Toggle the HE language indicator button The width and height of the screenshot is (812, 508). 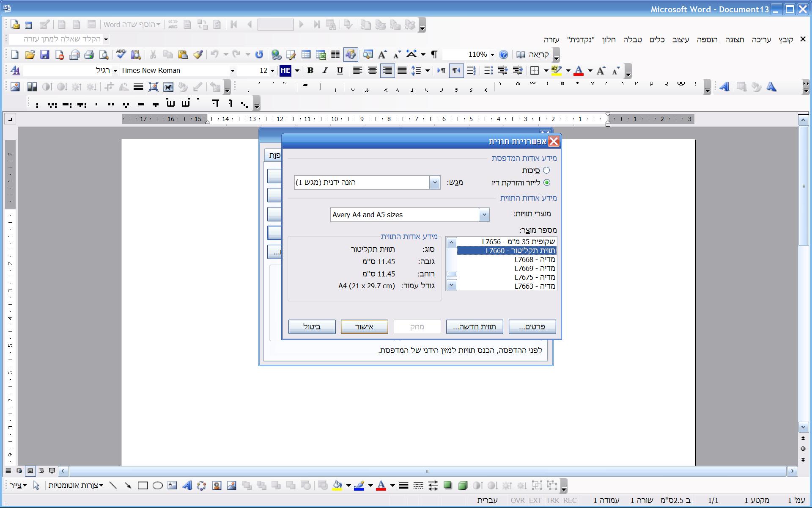(x=285, y=71)
